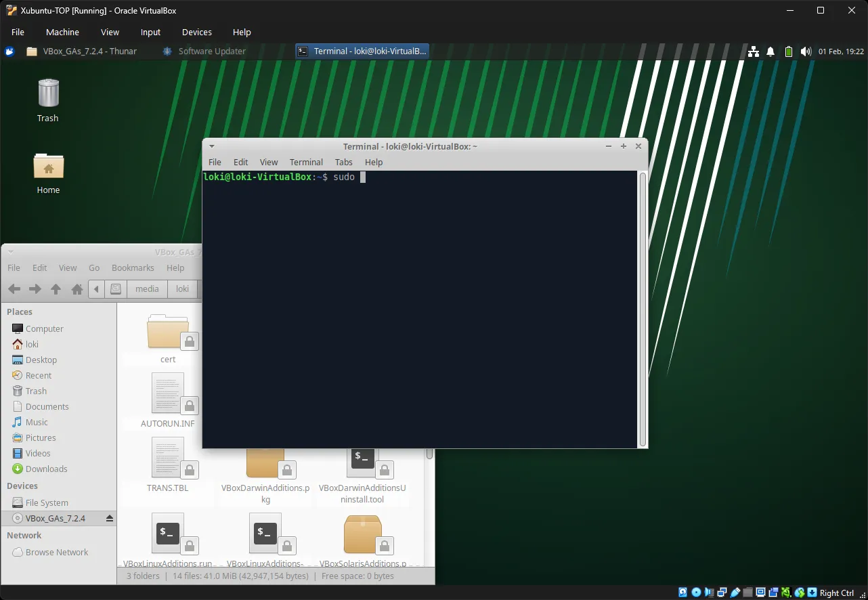Screen dimensions: 868x600
Task: Select Downloads in the Places sidebar
Action: 46,469
